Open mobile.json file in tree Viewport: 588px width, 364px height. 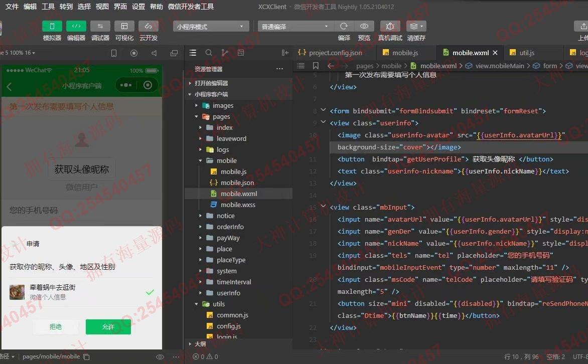coord(238,183)
